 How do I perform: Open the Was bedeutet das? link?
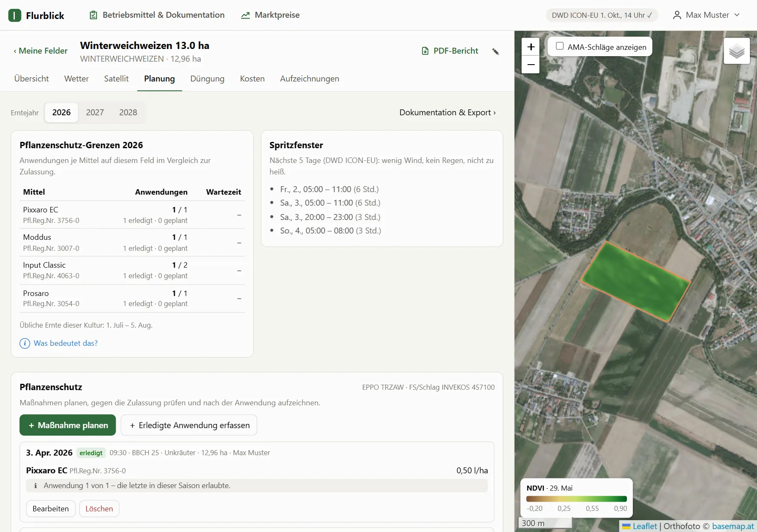65,343
